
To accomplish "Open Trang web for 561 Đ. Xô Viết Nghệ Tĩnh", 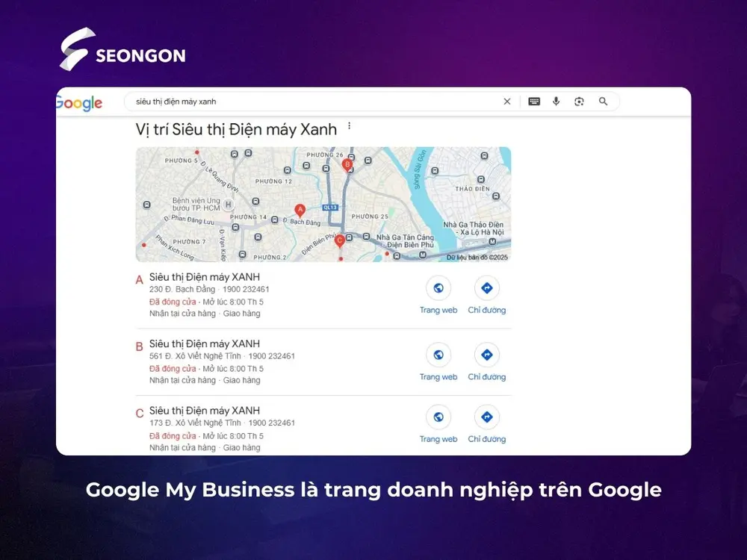I will point(438,362).
